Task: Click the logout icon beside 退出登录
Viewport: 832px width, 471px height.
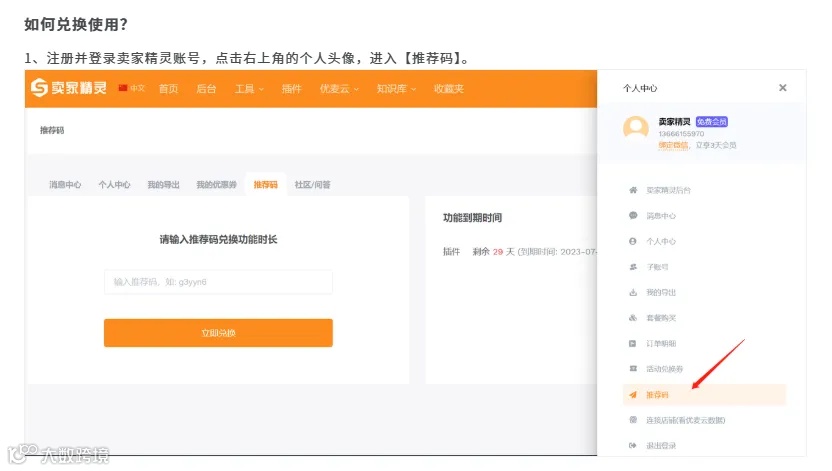Action: (x=633, y=446)
